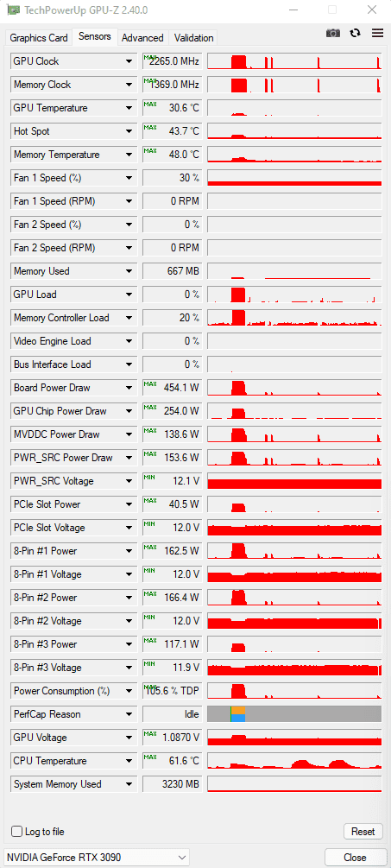Open the Memory Used sensor dropdown

(129, 271)
